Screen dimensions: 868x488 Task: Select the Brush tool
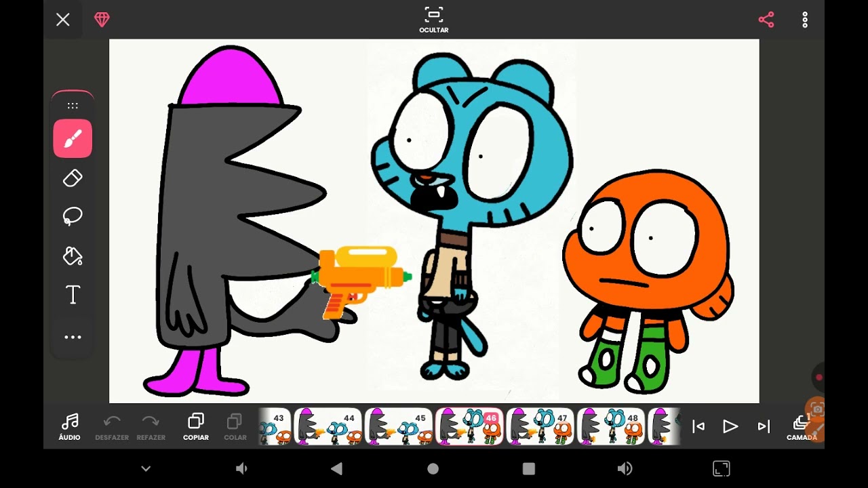coord(73,139)
